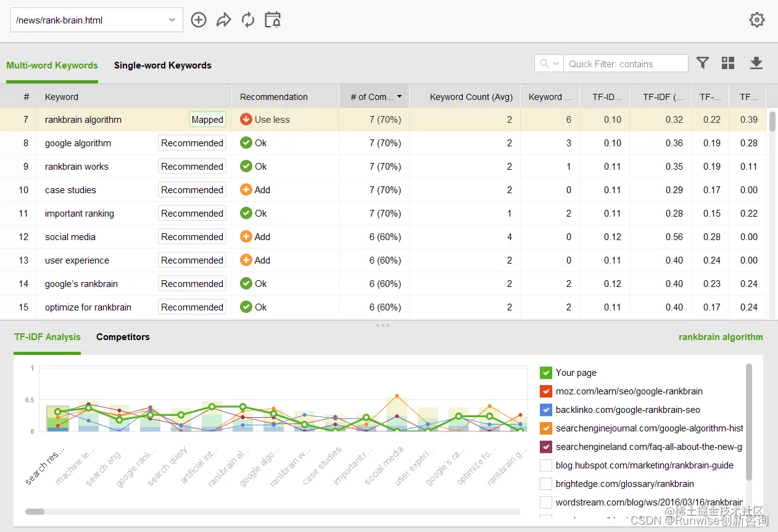Open Recommended dropdown for google algorithm
Screen dimensions: 778x532
(x=192, y=143)
